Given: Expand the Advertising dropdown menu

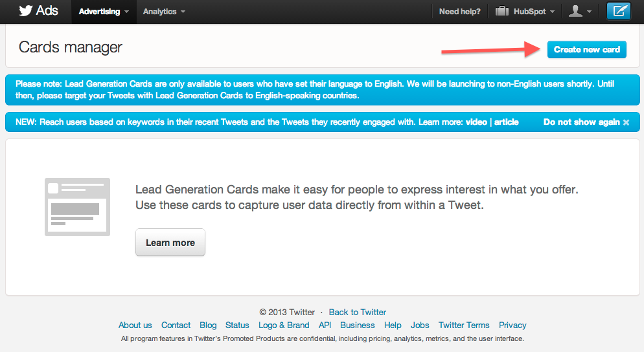Looking at the screenshot, I should tap(104, 12).
